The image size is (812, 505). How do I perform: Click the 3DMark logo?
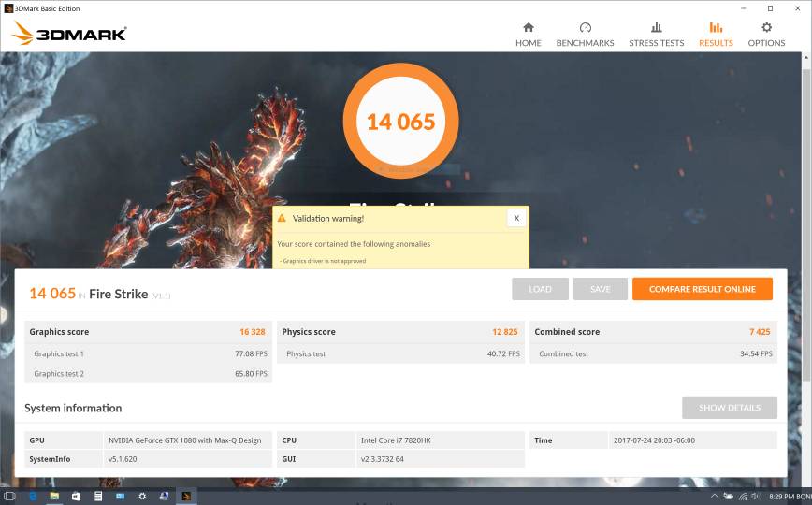pyautogui.click(x=69, y=33)
